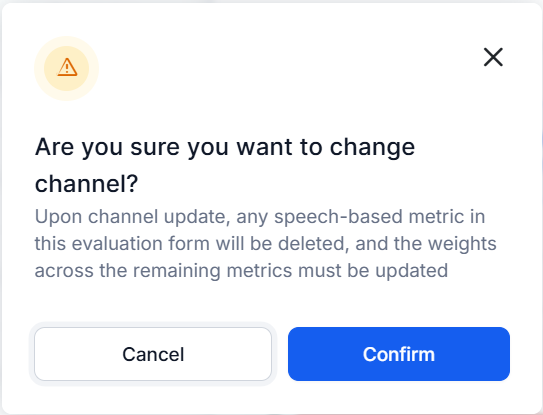Click the black X at the dialog corner
Screen dimensions: 543x415
493,57
